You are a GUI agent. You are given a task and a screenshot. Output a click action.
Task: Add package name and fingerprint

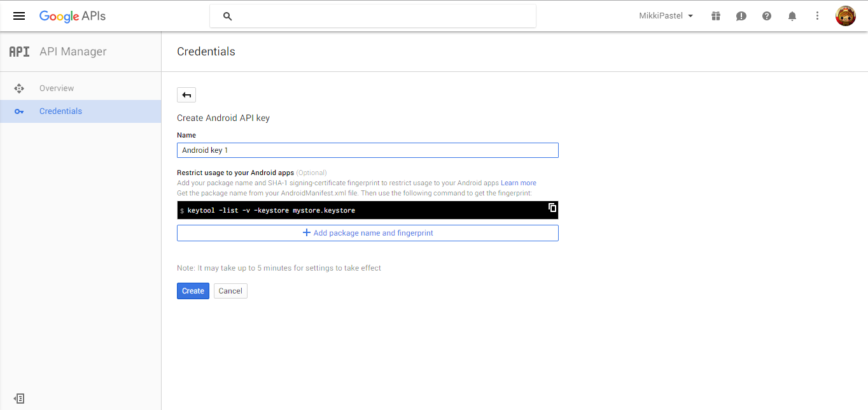pyautogui.click(x=367, y=232)
